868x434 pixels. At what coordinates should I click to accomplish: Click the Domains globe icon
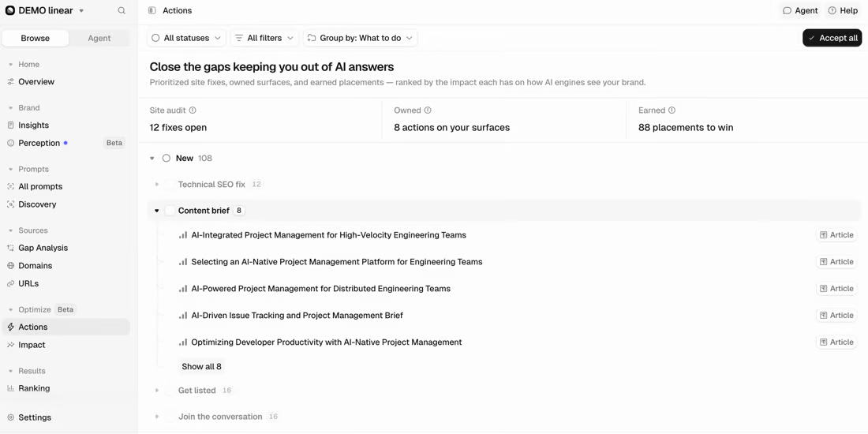[x=10, y=266]
